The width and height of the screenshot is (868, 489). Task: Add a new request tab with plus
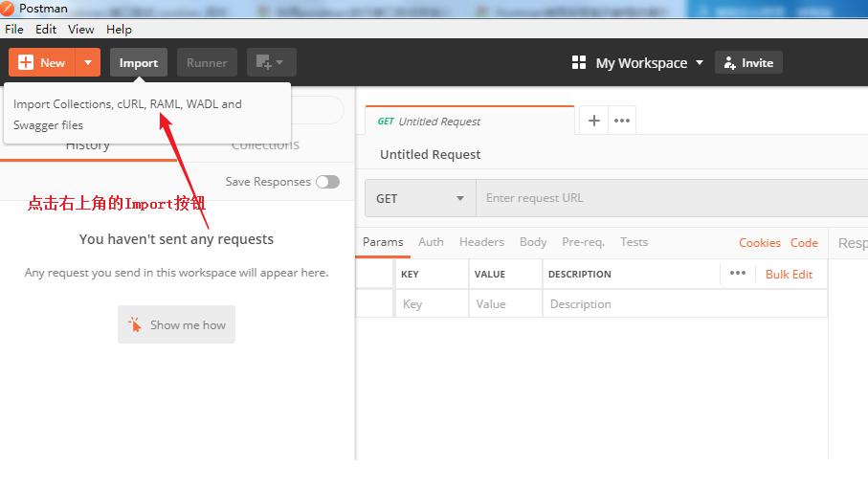pyautogui.click(x=594, y=121)
